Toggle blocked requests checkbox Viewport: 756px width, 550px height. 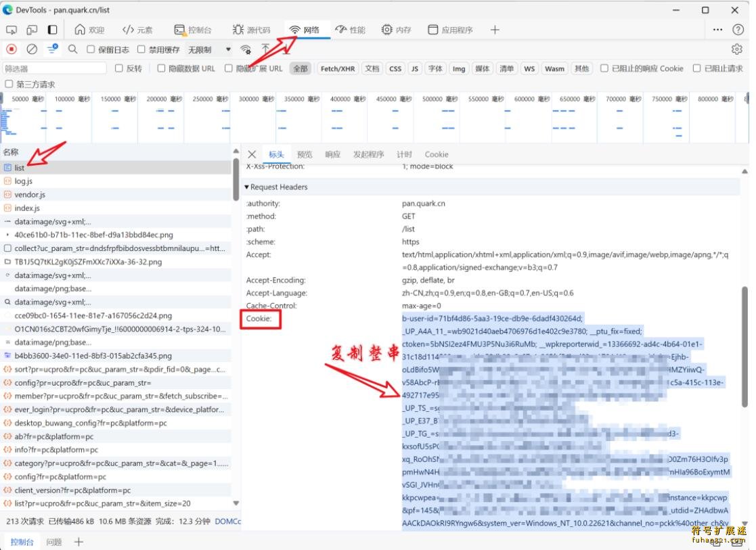[696, 68]
